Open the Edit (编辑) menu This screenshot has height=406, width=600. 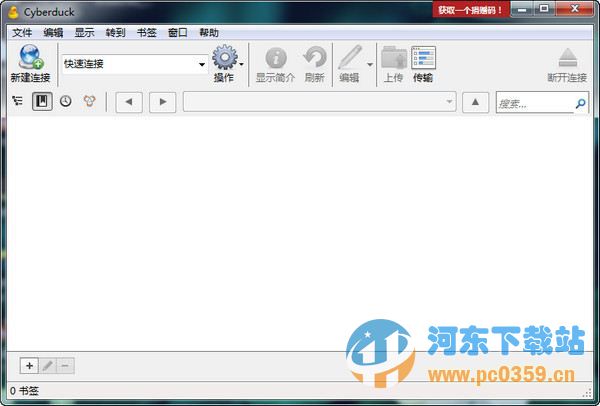pos(53,33)
